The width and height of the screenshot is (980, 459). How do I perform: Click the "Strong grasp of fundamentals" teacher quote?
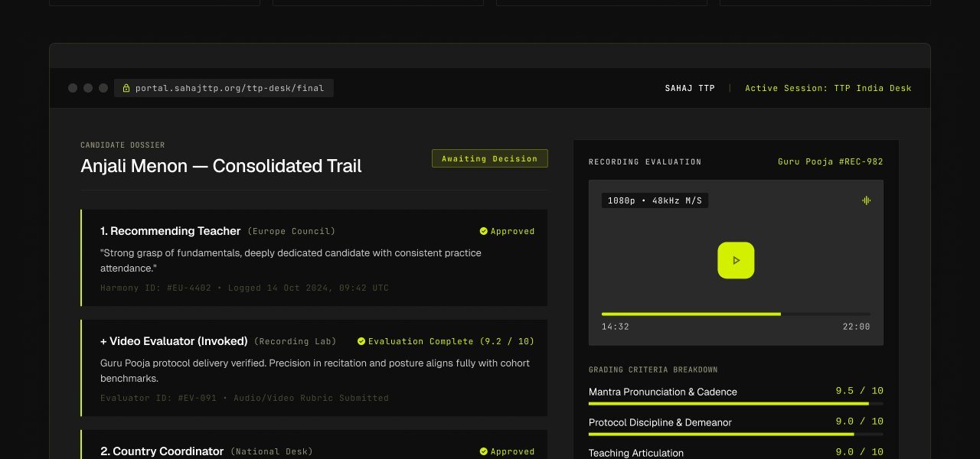click(x=291, y=260)
